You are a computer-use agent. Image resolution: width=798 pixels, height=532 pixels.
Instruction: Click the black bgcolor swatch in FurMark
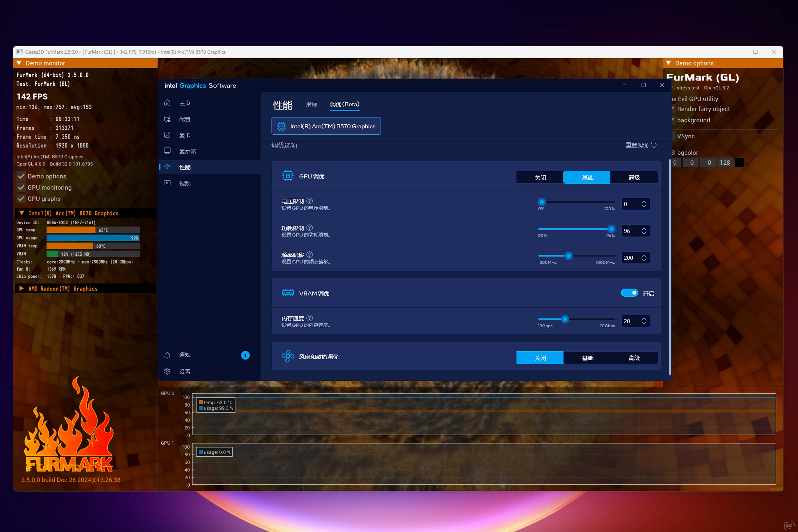click(739, 163)
